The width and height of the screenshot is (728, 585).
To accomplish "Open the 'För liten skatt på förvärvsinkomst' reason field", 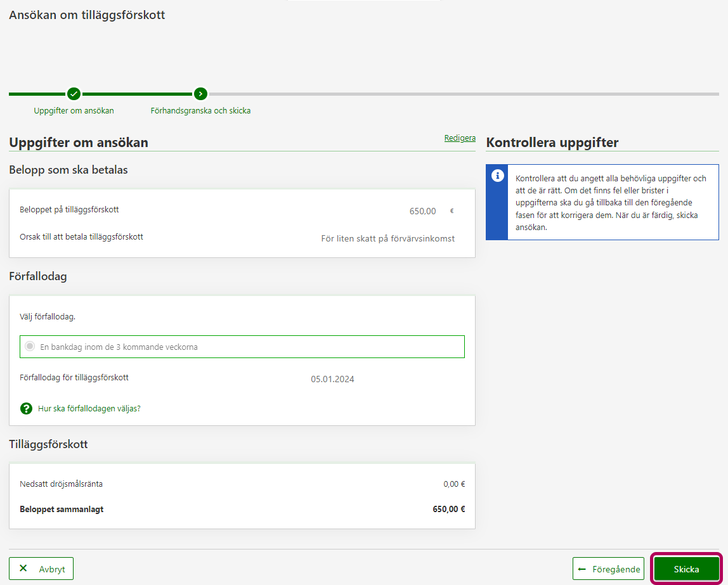I will (387, 239).
